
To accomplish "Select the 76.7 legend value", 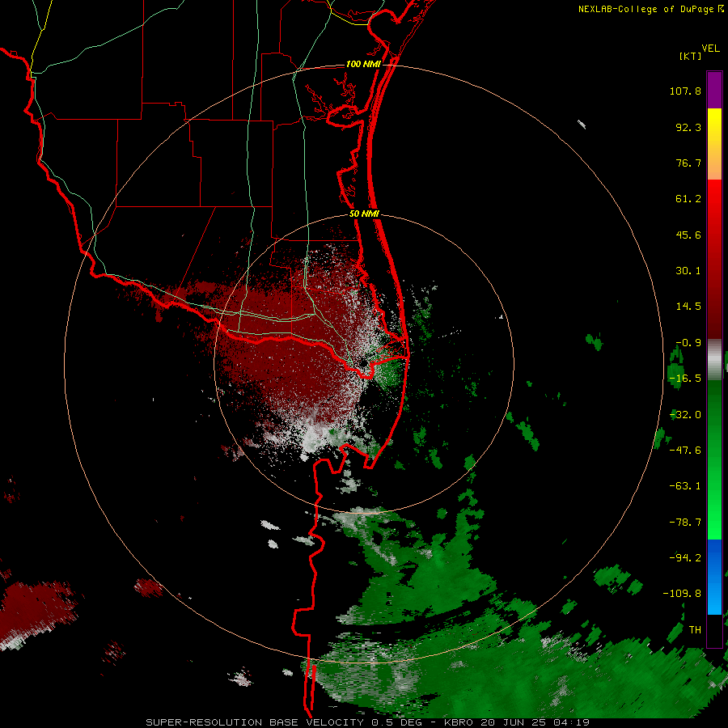I will click(688, 163).
